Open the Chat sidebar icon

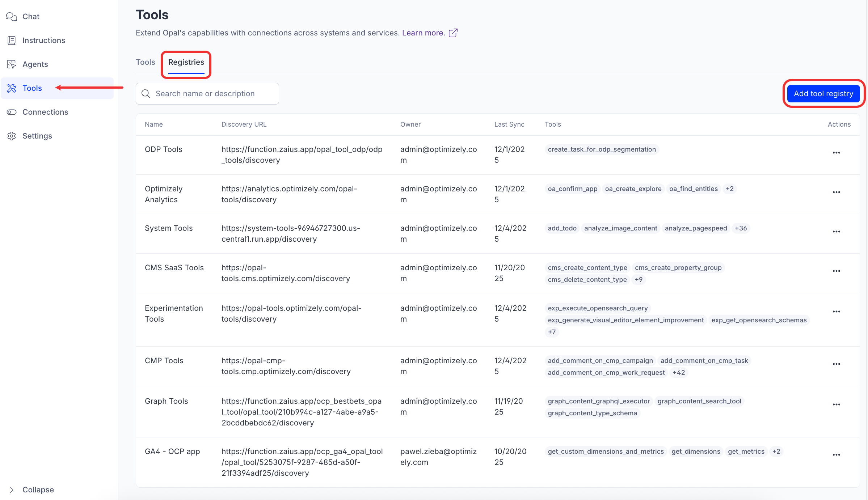pos(12,17)
